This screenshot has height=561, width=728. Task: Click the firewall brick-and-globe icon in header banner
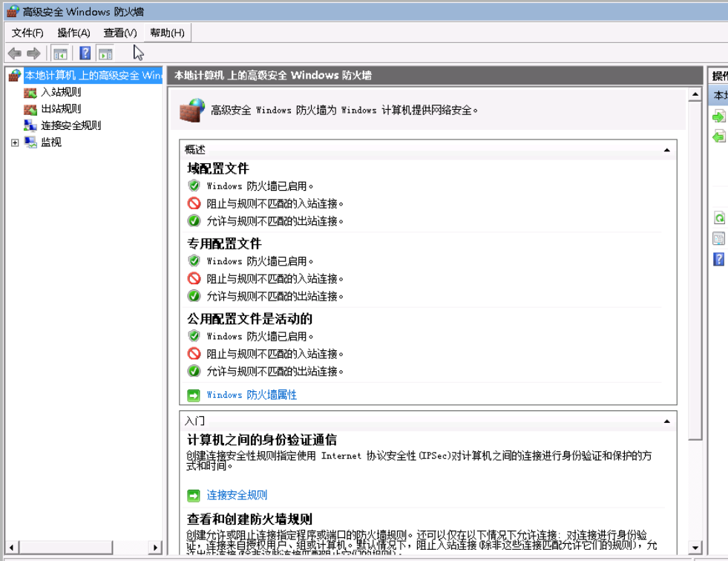191,110
